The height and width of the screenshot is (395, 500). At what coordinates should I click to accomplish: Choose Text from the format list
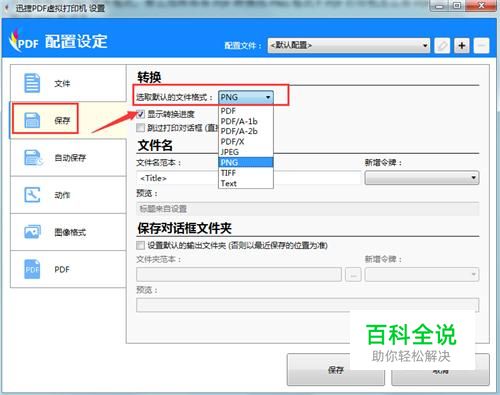pos(246,183)
